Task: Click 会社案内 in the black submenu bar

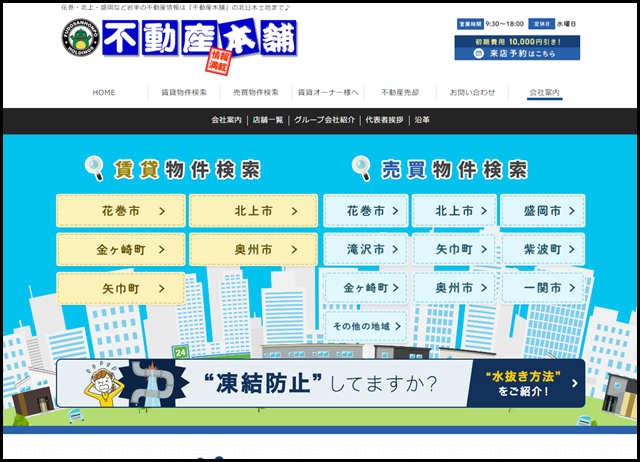Action: (x=227, y=120)
